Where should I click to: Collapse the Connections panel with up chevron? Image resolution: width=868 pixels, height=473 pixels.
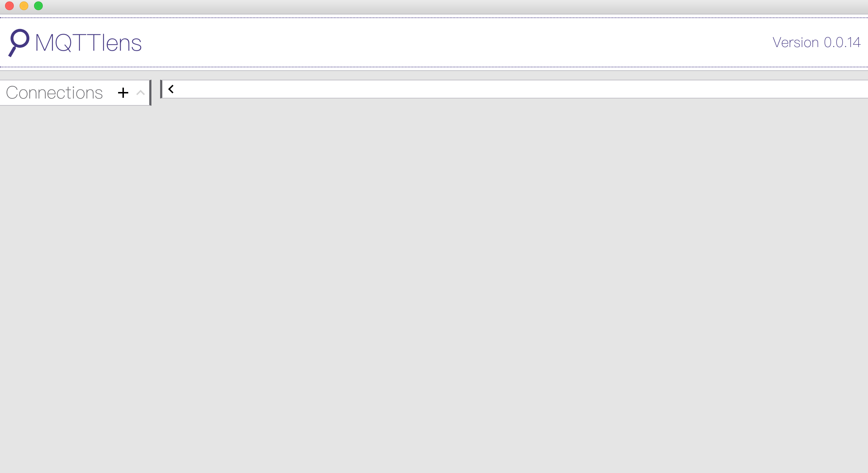coord(141,93)
